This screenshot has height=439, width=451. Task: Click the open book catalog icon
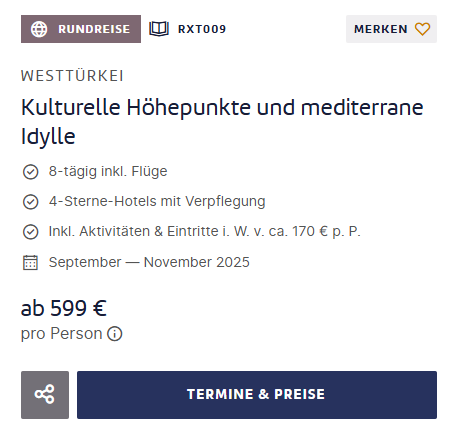pyautogui.click(x=159, y=29)
